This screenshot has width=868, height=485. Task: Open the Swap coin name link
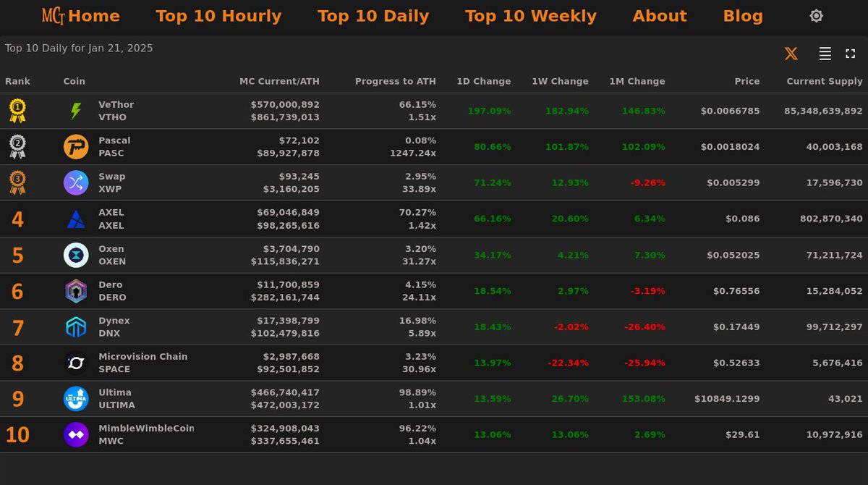click(112, 177)
